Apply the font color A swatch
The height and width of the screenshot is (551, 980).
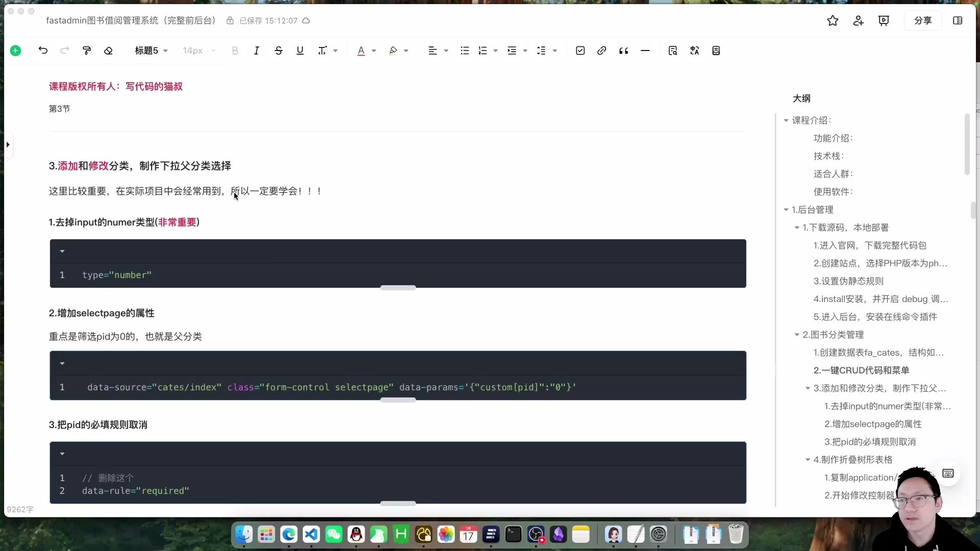(361, 51)
